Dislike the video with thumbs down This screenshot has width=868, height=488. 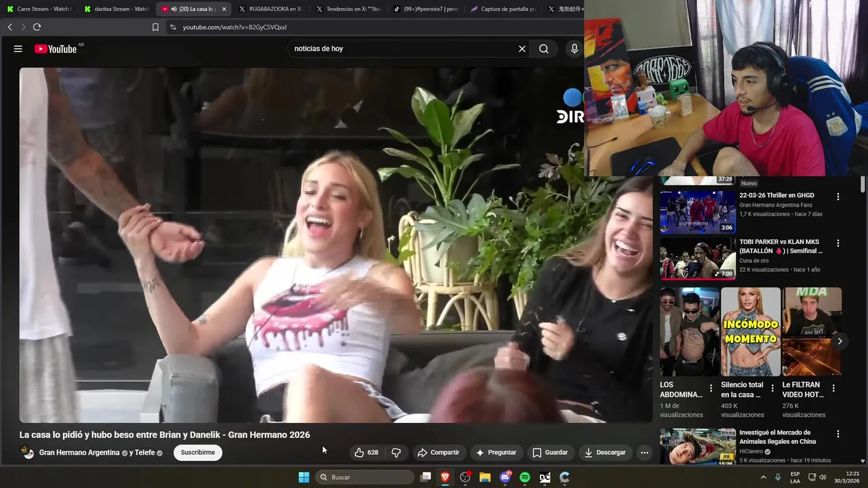[x=396, y=452]
